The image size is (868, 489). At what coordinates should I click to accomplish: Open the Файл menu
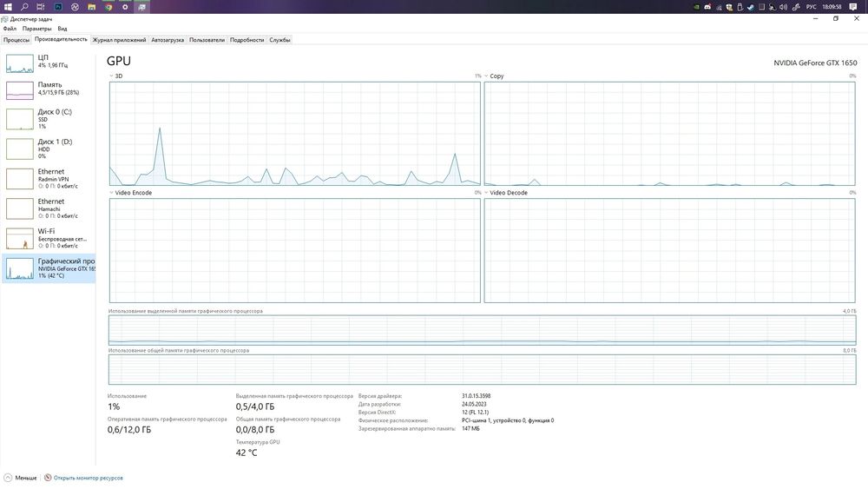click(10, 29)
